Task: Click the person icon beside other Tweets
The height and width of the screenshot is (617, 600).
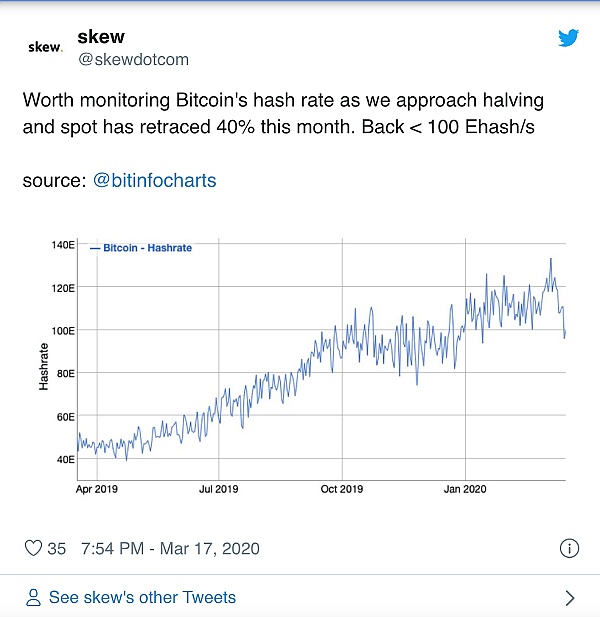Action: [x=33, y=598]
